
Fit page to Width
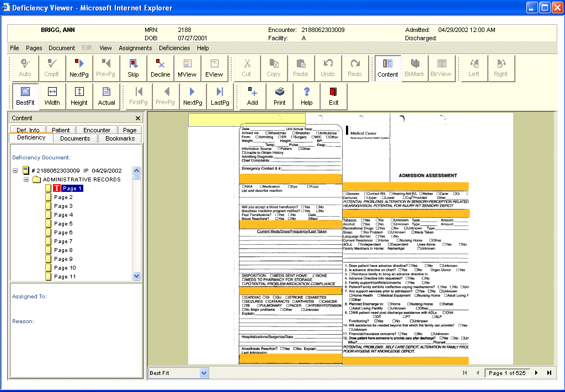click(x=52, y=96)
